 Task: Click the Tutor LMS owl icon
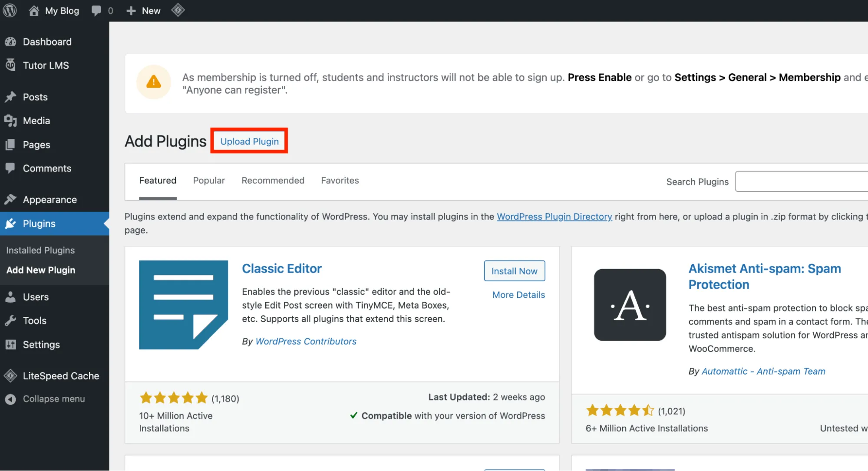pyautogui.click(x=10, y=65)
